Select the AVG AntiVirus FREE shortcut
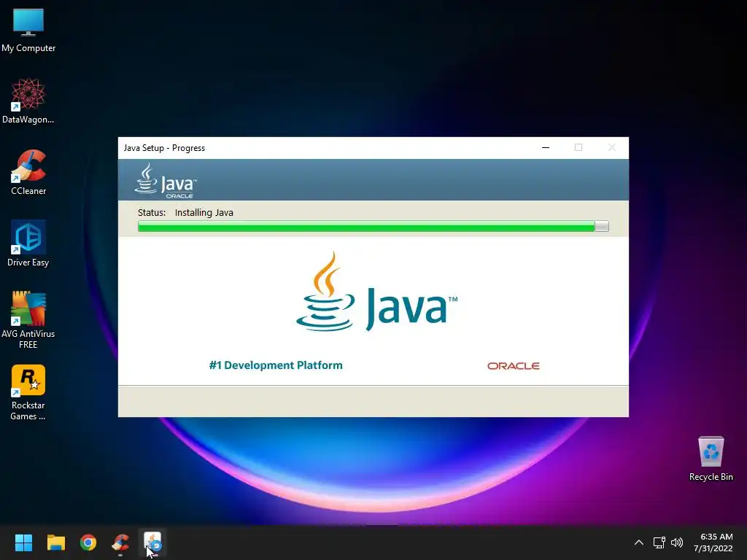 click(28, 320)
